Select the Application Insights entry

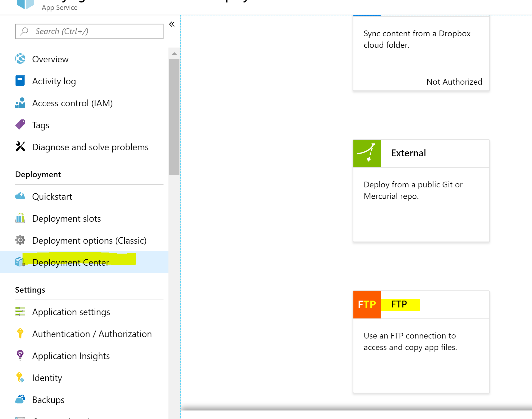pyautogui.click(x=71, y=356)
